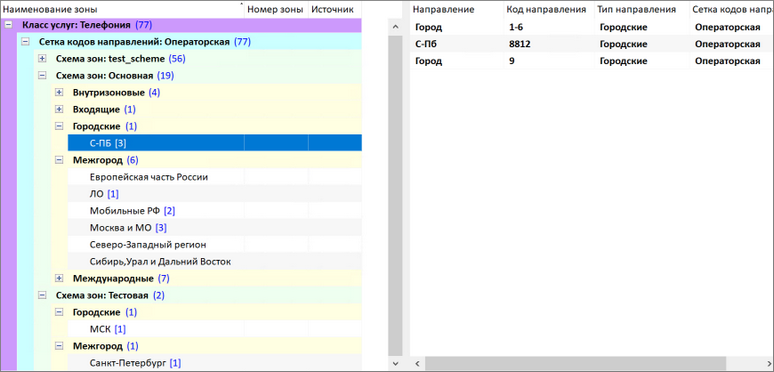Viewport: 774px width, 372px height.
Task: Click Код направления column header
Action: [x=549, y=9]
